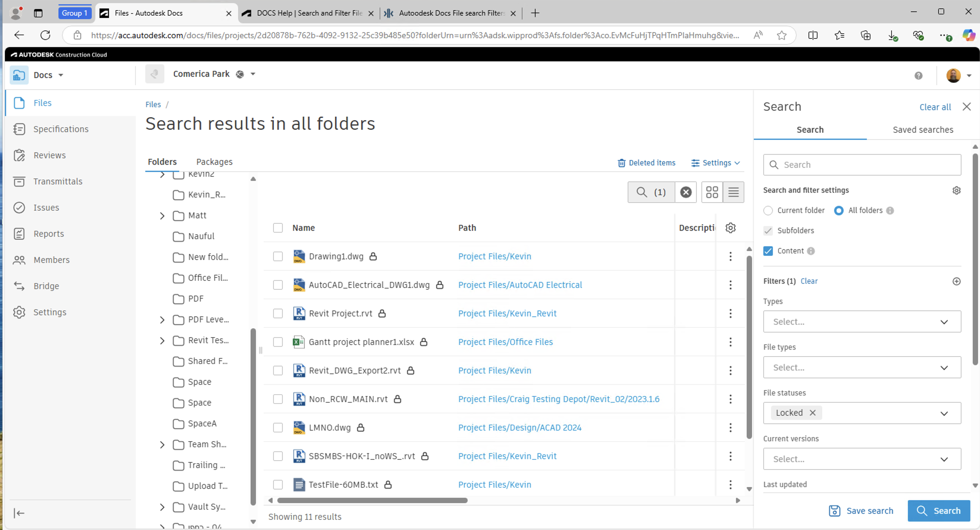Open the File statuses dropdown
The height and width of the screenshot is (530, 980).
click(x=862, y=413)
